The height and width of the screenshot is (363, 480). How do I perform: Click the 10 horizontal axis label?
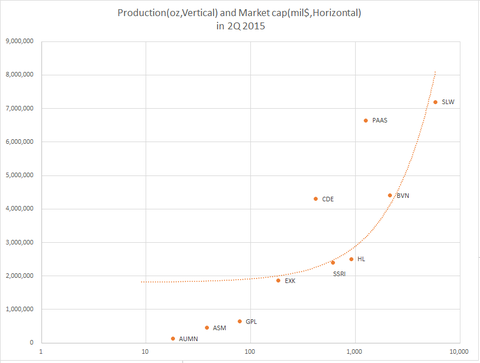pyautogui.click(x=145, y=352)
